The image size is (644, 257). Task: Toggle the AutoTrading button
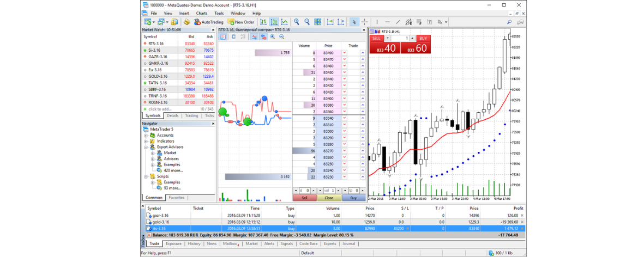(x=209, y=22)
